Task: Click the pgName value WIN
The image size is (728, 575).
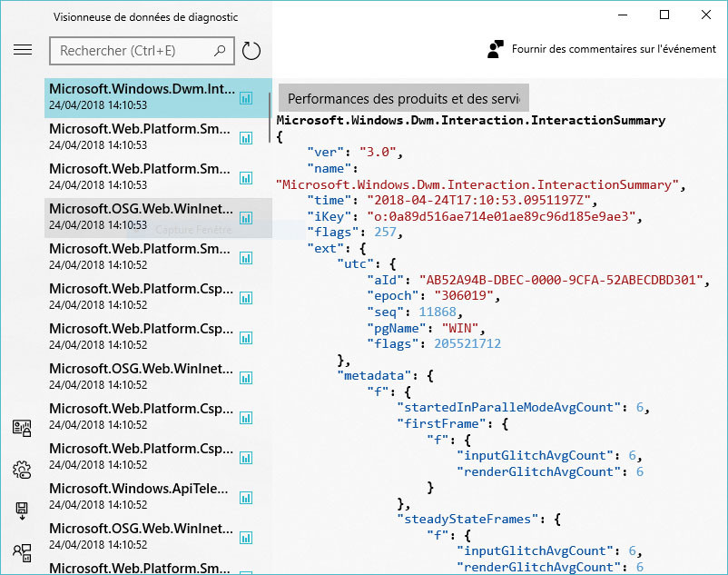Action: [460, 328]
